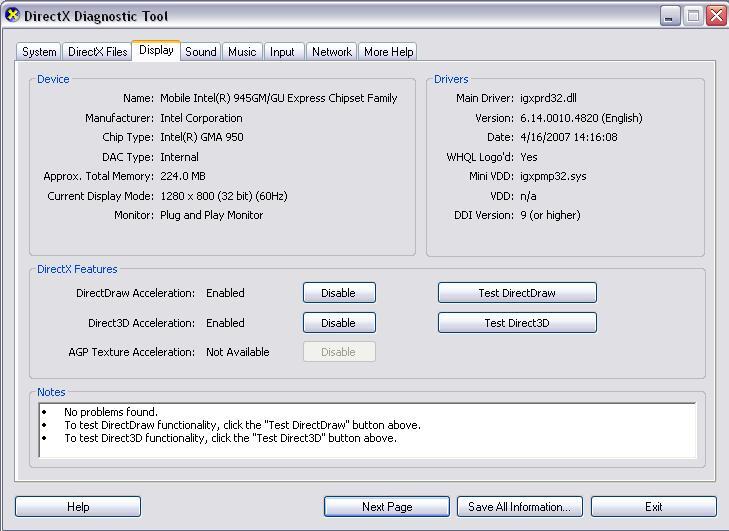729x531 pixels.
Task: Click note about testing Direct3D functionality
Action: 231,438
